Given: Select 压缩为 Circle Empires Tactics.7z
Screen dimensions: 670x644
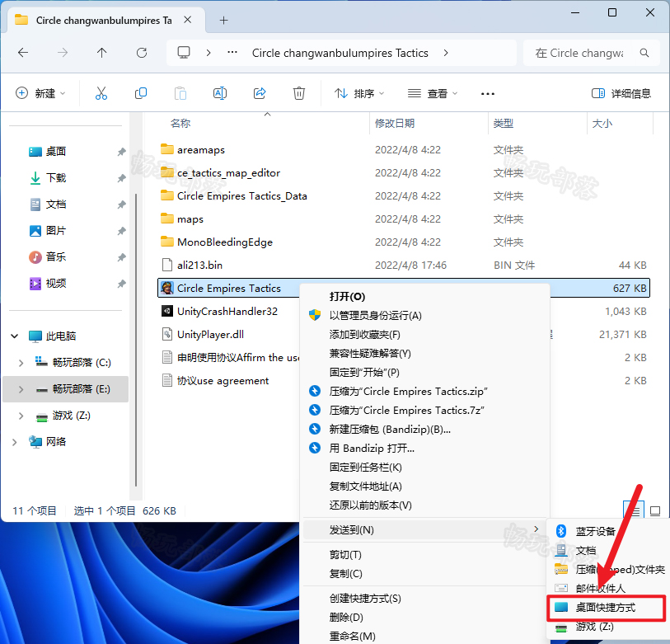Looking at the screenshot, I should pos(425,410).
